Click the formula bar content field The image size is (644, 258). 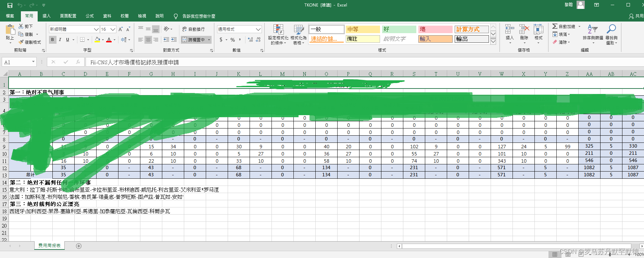(365, 62)
